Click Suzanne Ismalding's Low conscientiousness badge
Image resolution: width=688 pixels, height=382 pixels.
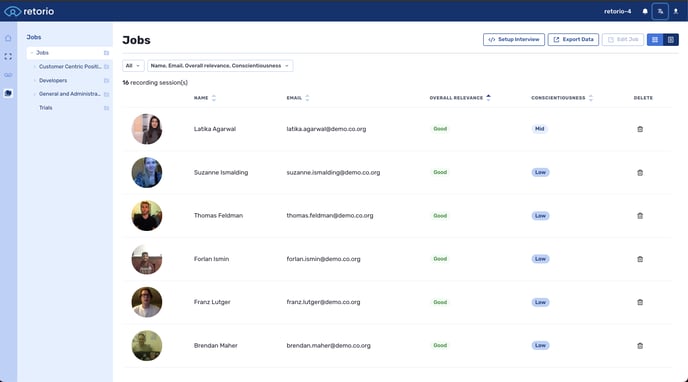pyautogui.click(x=540, y=172)
